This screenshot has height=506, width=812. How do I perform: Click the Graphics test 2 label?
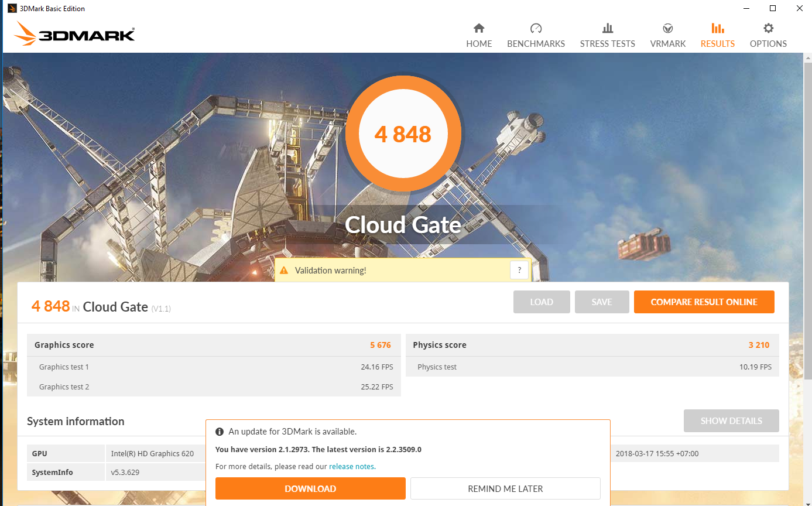[x=64, y=387]
